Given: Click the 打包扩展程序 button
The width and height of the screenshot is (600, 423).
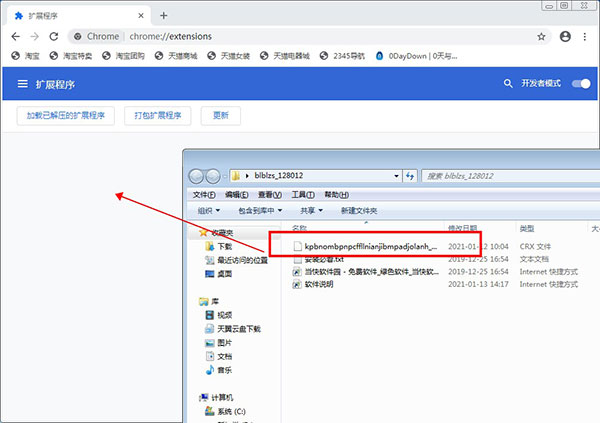Looking at the screenshot, I should [158, 116].
